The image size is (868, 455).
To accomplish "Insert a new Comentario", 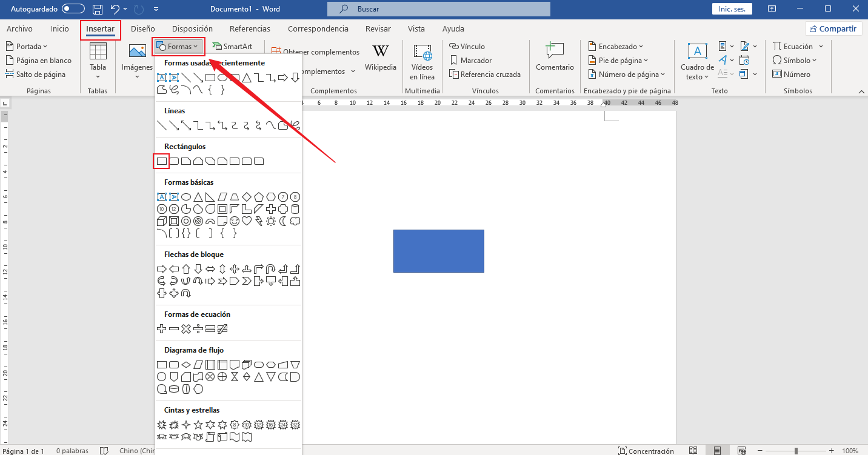I will [555, 58].
